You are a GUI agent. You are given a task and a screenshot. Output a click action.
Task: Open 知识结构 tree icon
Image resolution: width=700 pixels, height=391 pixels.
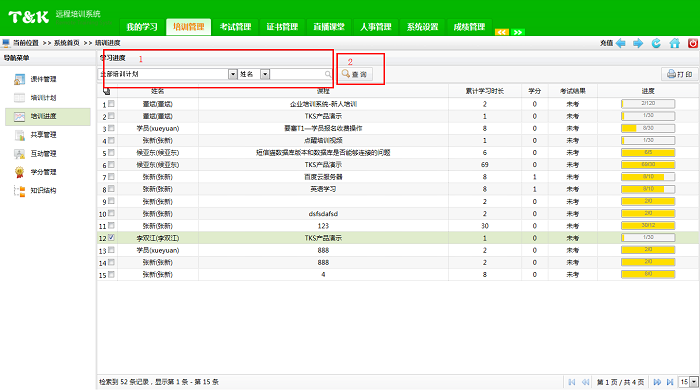click(x=19, y=191)
